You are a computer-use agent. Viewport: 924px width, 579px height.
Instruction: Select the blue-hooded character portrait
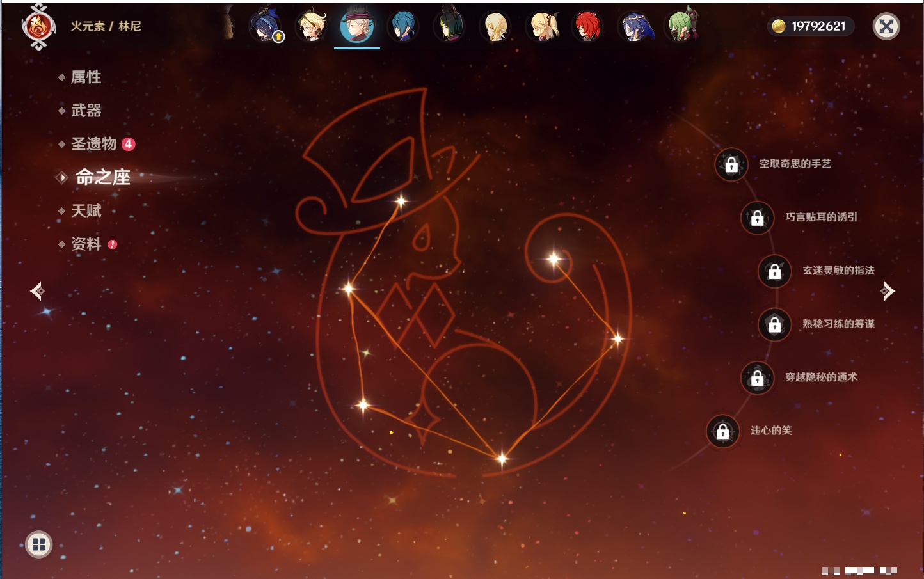(635, 26)
